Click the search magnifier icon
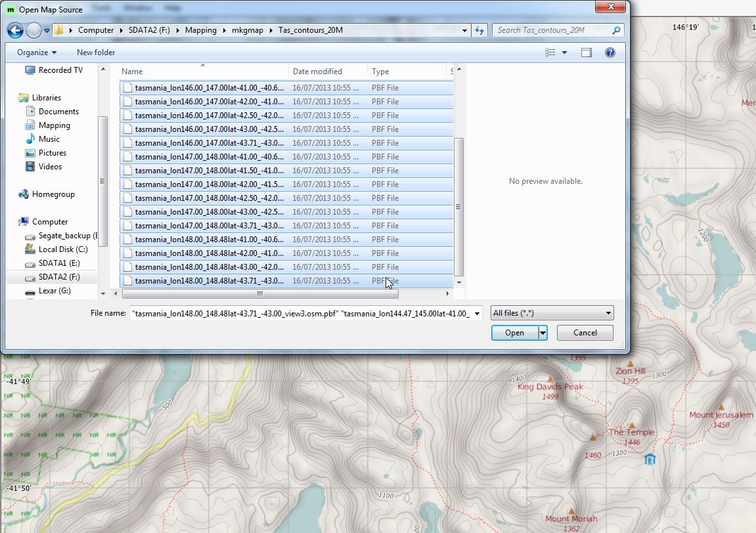Screen dimensions: 756x533 [615, 30]
